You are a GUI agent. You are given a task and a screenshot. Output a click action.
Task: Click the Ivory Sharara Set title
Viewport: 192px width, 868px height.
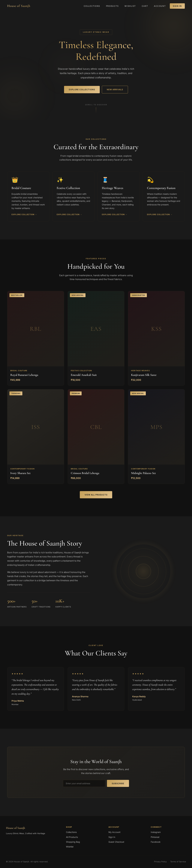[x=20, y=473]
